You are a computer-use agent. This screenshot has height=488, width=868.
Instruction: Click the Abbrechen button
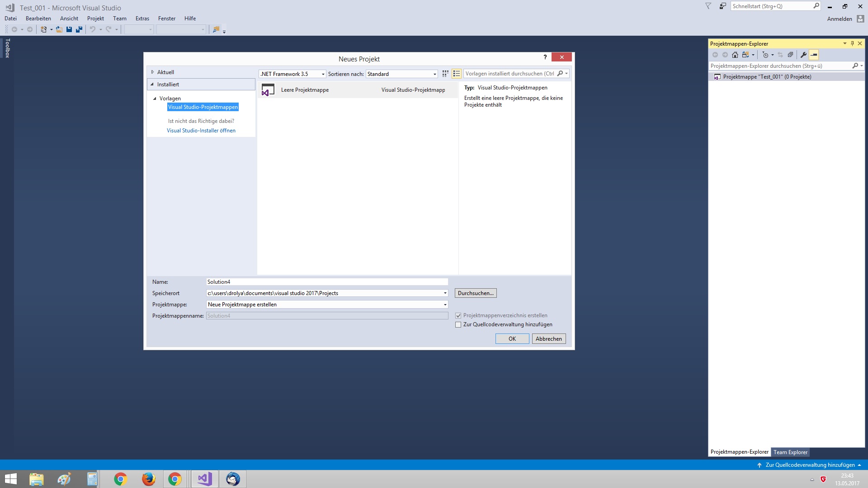[x=549, y=339]
